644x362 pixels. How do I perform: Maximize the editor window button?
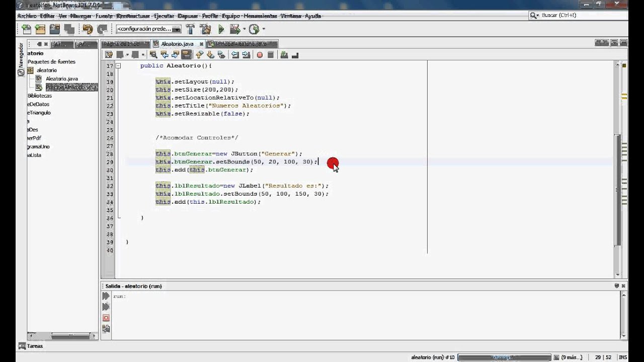pos(623,44)
